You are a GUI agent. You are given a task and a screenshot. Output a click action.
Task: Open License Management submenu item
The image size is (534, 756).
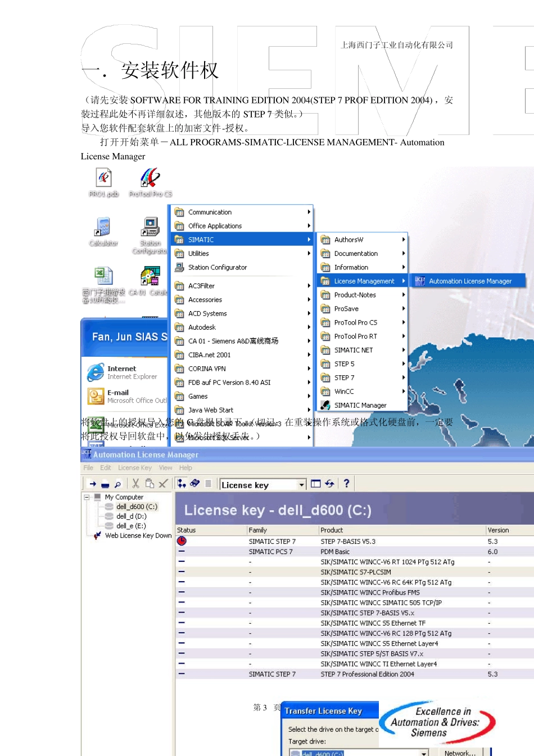pos(363,281)
